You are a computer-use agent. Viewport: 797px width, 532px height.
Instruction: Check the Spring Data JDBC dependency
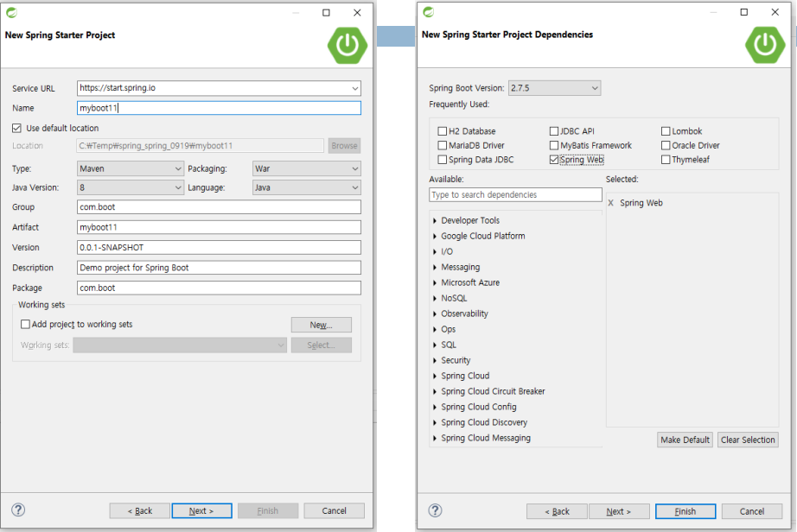(x=443, y=160)
